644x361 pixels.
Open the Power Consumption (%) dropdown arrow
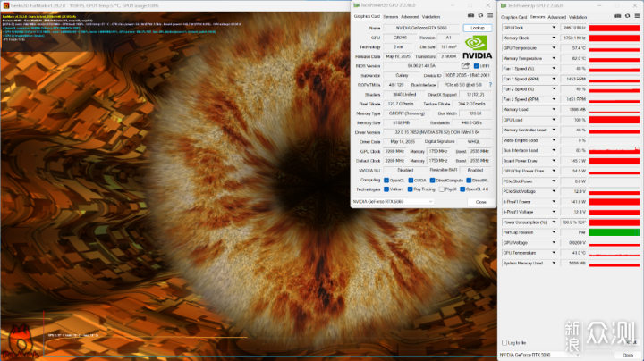[x=554, y=222]
